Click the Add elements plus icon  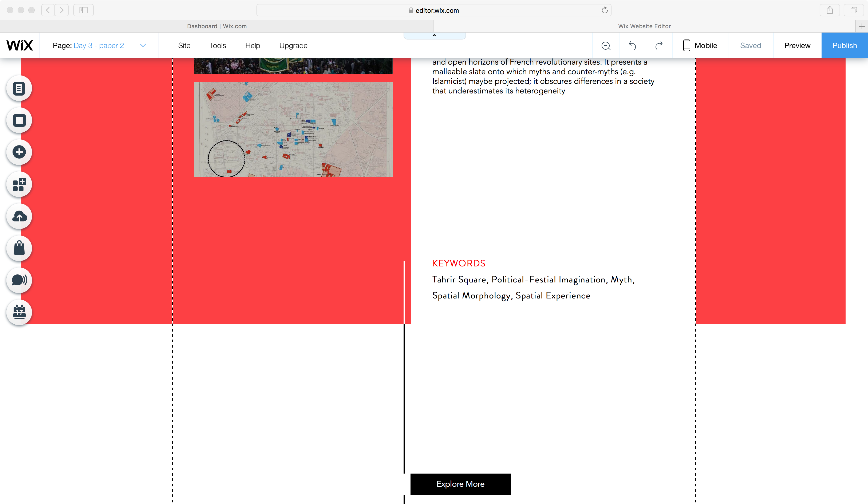[19, 152]
